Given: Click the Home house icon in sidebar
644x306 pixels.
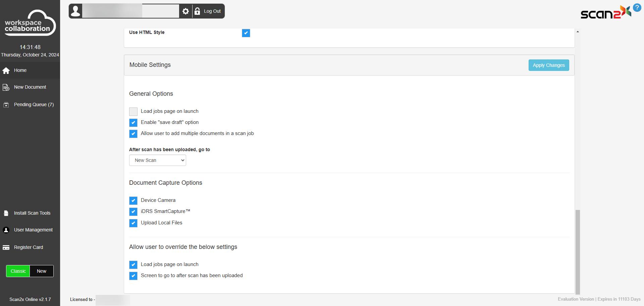Looking at the screenshot, I should (6, 71).
